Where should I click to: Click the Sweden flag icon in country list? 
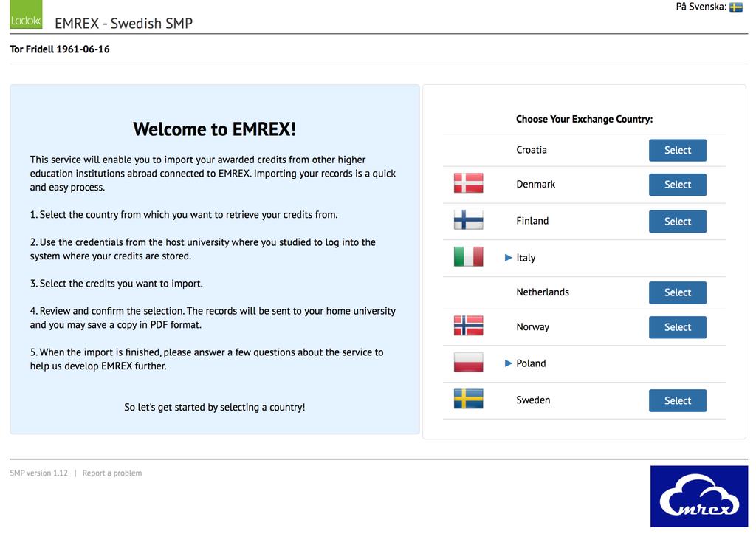pos(468,399)
